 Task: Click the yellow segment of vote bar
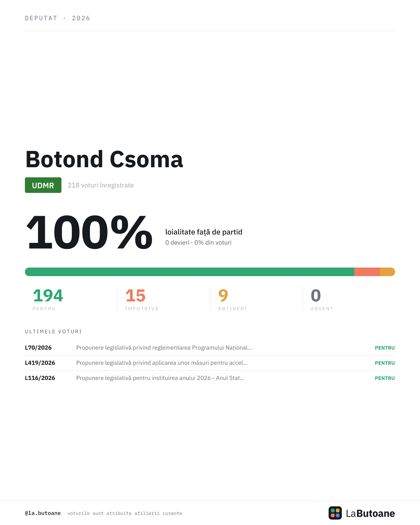[x=387, y=272]
